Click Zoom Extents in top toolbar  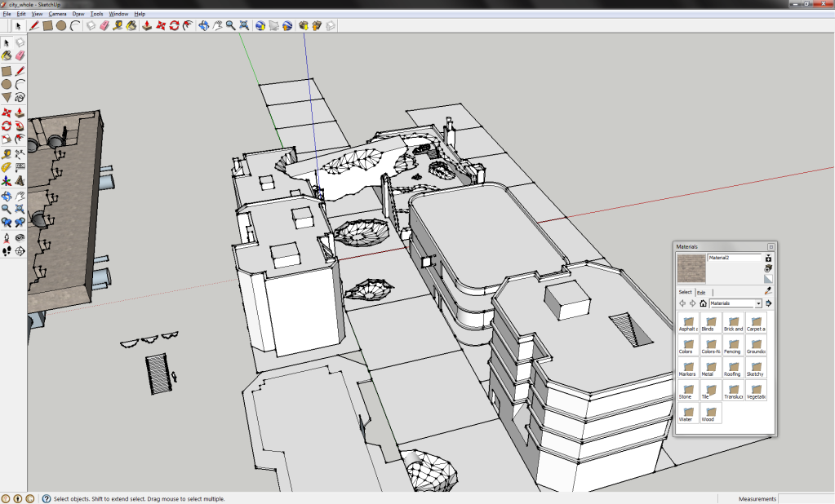(x=244, y=25)
